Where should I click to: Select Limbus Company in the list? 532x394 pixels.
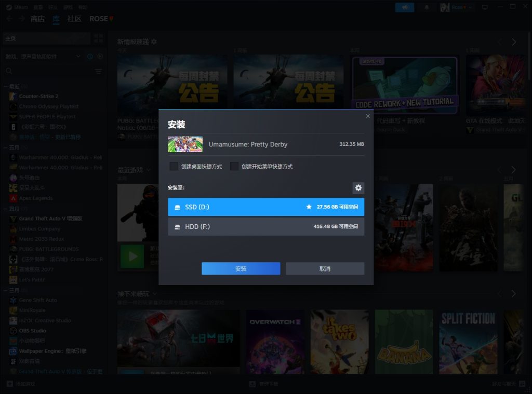(39, 229)
